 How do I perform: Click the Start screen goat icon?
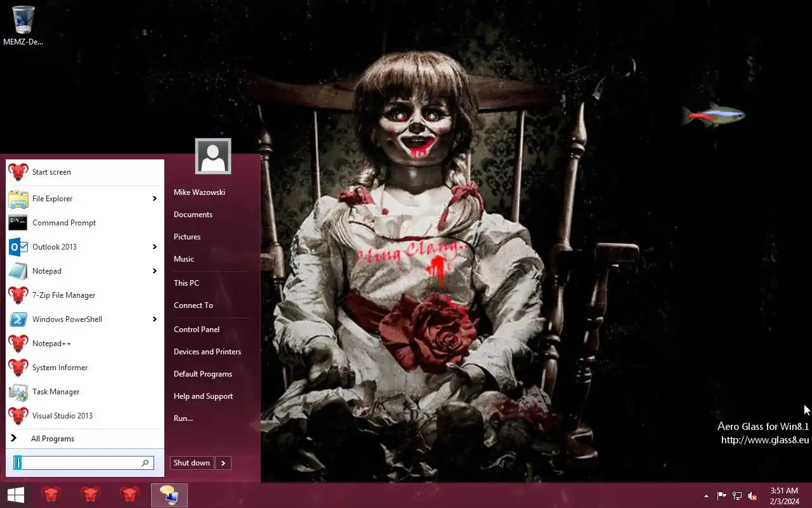(x=18, y=172)
